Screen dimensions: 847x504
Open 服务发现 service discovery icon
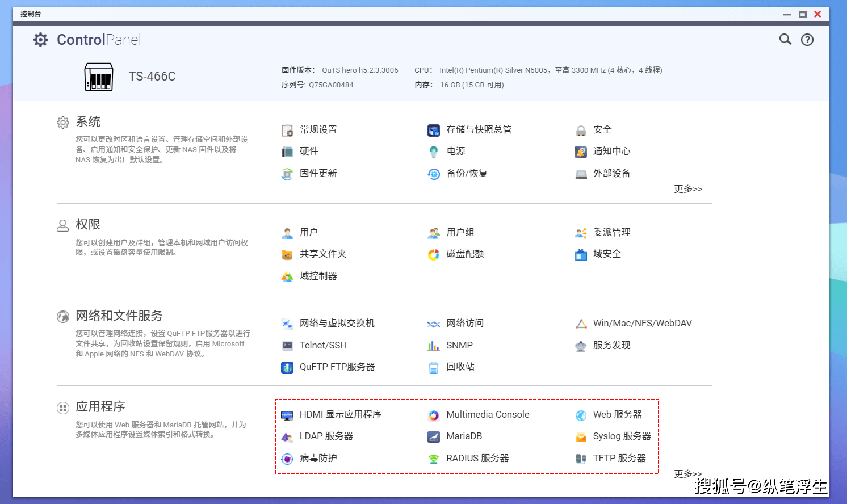coord(581,346)
